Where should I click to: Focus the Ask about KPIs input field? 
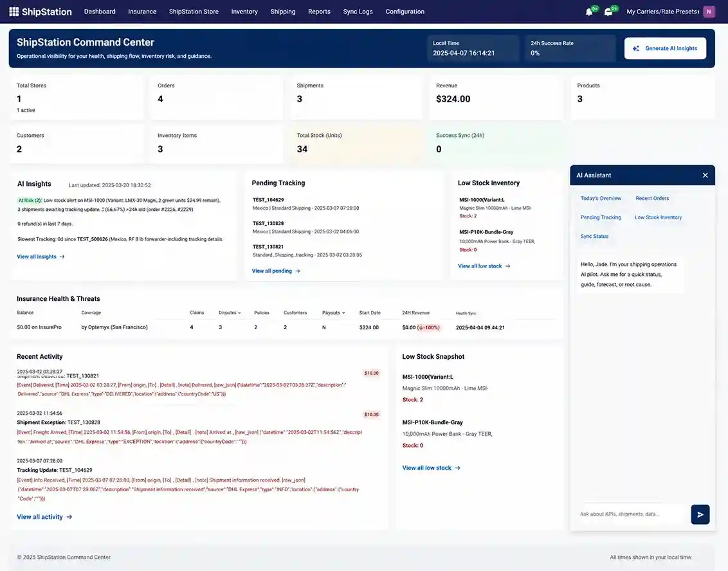tap(632, 514)
